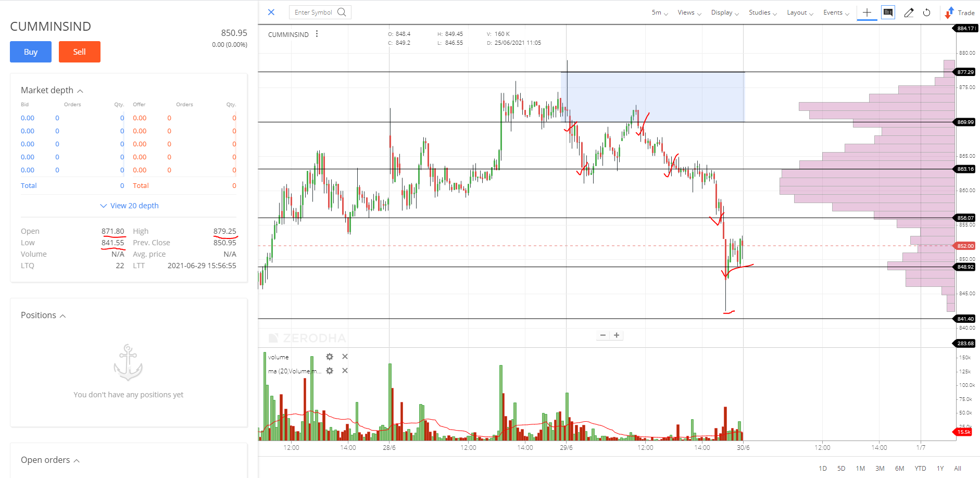Select the drawing pencil tool
The height and width of the screenshot is (478, 980).
[909, 12]
